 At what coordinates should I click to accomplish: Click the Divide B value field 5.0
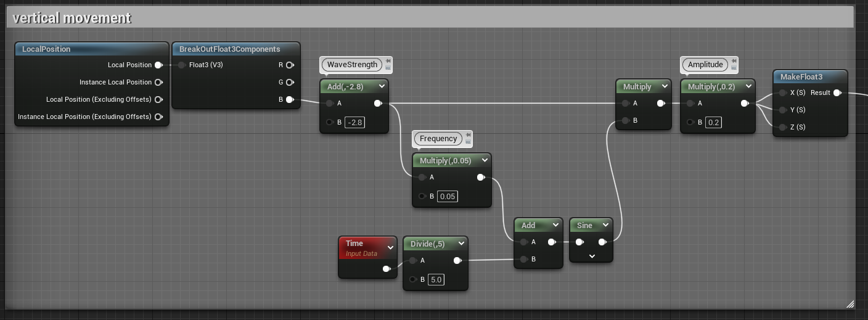click(436, 279)
